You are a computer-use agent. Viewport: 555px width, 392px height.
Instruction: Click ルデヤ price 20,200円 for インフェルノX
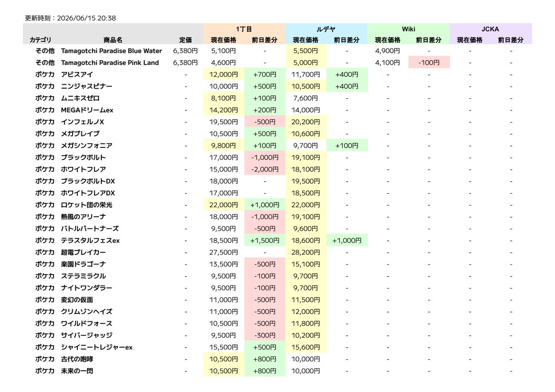pos(306,122)
